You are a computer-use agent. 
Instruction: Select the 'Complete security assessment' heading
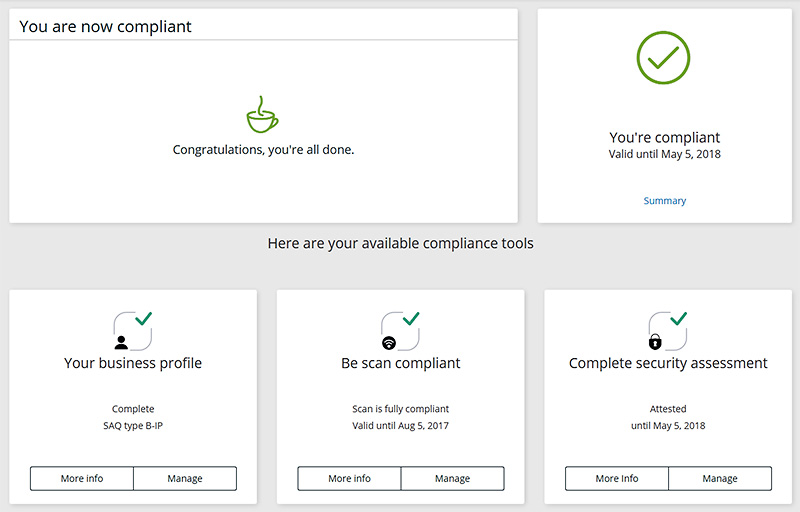(x=668, y=363)
